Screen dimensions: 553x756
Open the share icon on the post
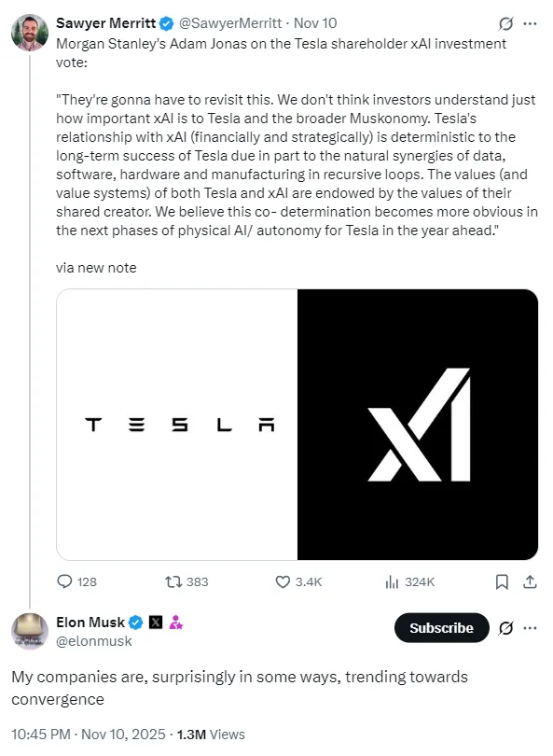pyautogui.click(x=532, y=581)
